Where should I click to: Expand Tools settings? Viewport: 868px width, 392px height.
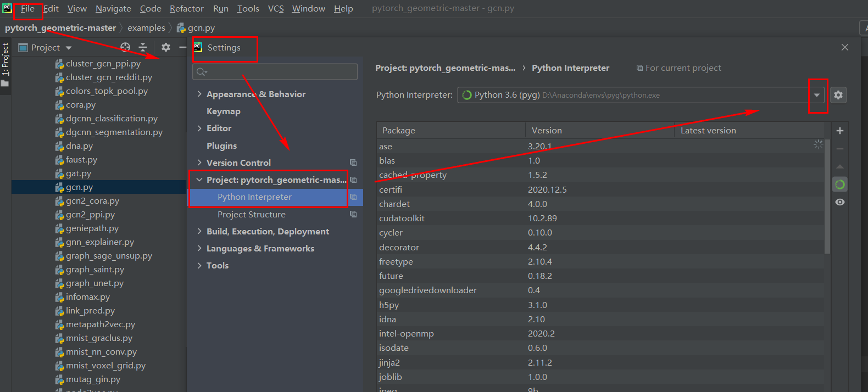pyautogui.click(x=199, y=266)
